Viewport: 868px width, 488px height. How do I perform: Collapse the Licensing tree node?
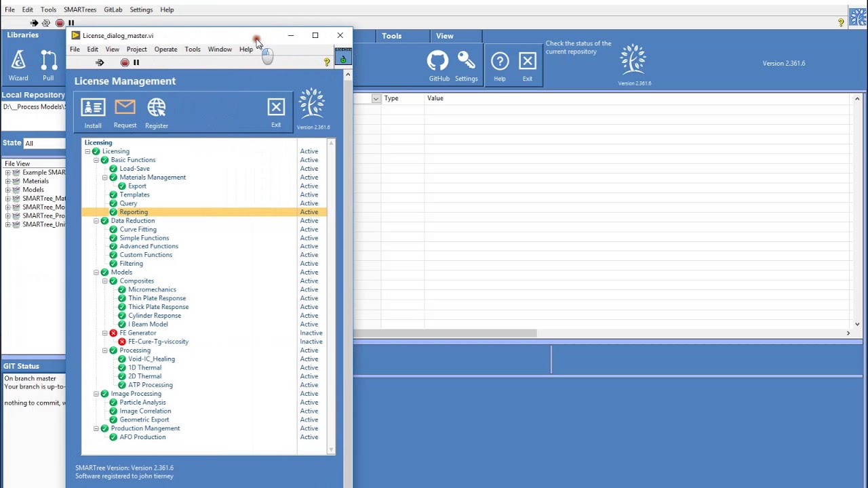(87, 151)
